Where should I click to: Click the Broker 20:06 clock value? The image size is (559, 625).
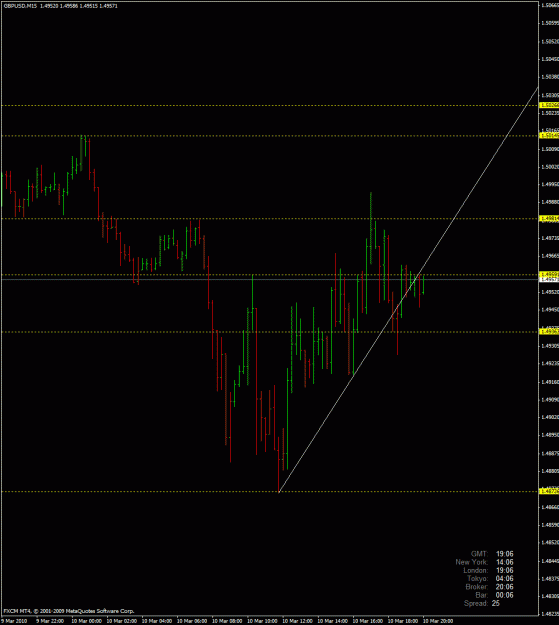click(x=504, y=587)
